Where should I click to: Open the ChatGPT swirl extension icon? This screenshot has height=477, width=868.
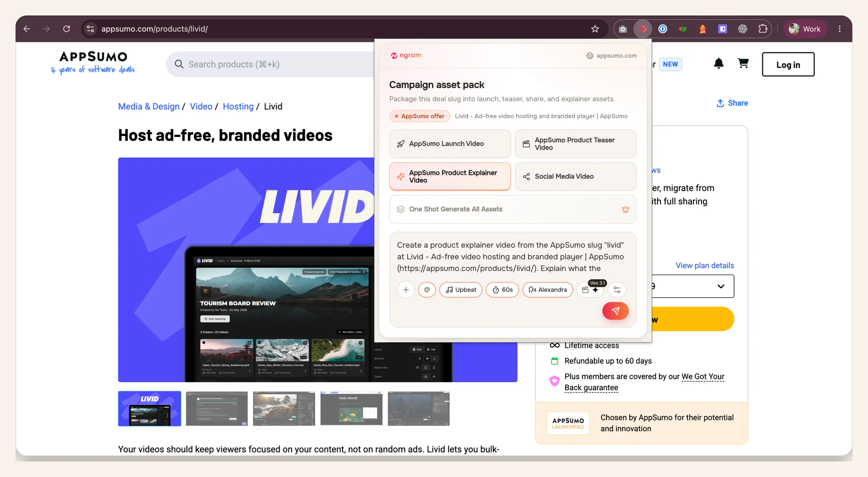743,29
